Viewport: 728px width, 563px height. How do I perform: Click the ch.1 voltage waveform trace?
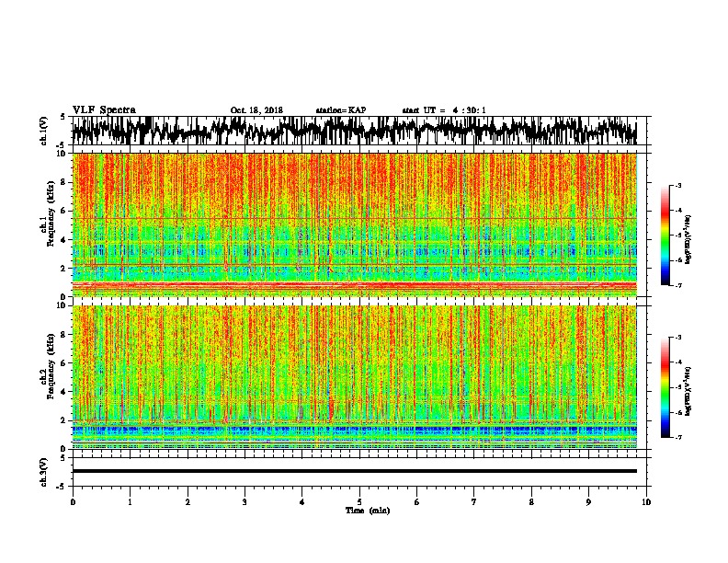[x=354, y=131]
